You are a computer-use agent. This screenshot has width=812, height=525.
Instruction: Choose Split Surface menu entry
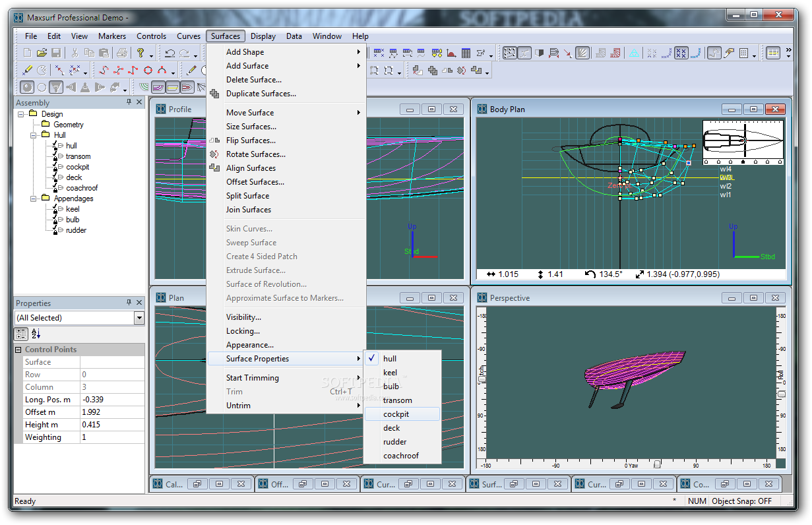(286, 196)
